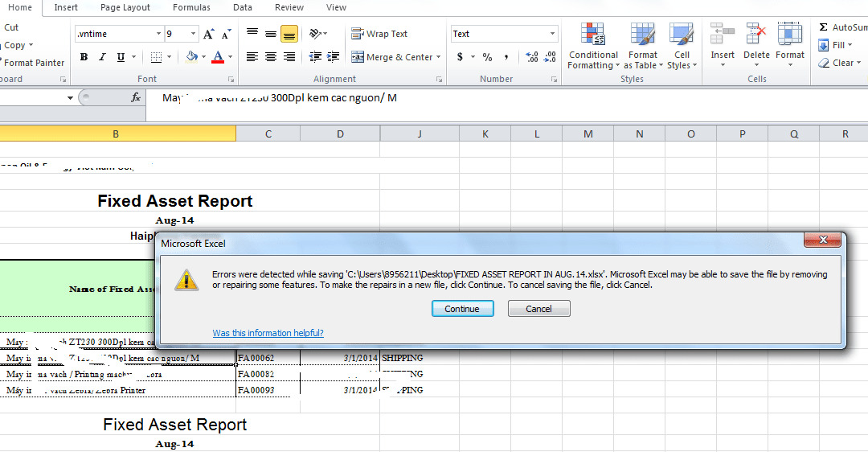
Task: Close the Microsoft Excel dialog
Action: point(823,240)
